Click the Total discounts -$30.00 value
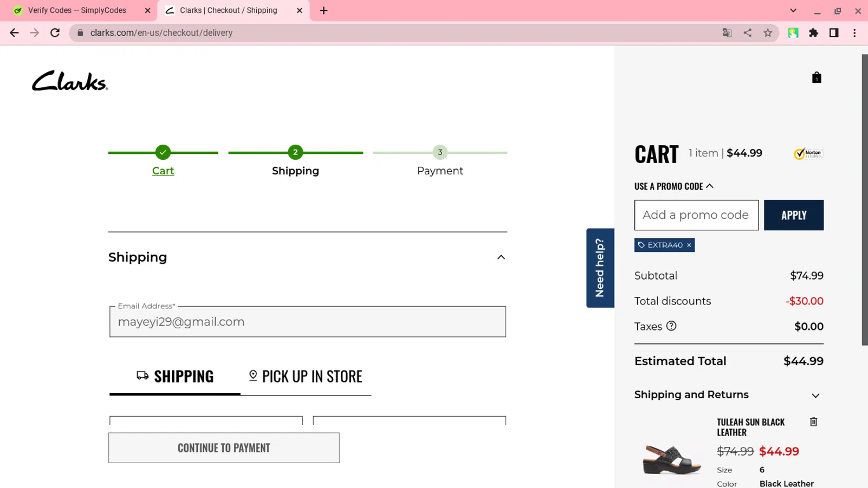 point(804,301)
